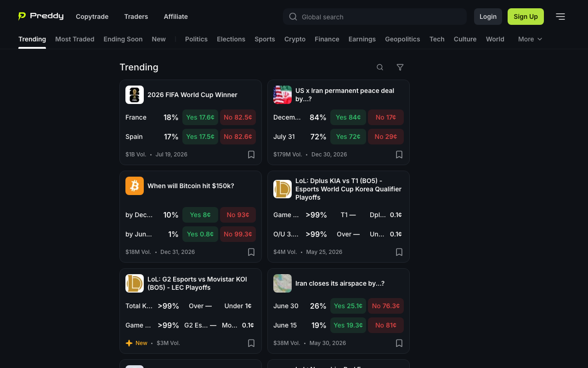
Task: Select Over option in O/U 3 row
Action: tap(348, 234)
